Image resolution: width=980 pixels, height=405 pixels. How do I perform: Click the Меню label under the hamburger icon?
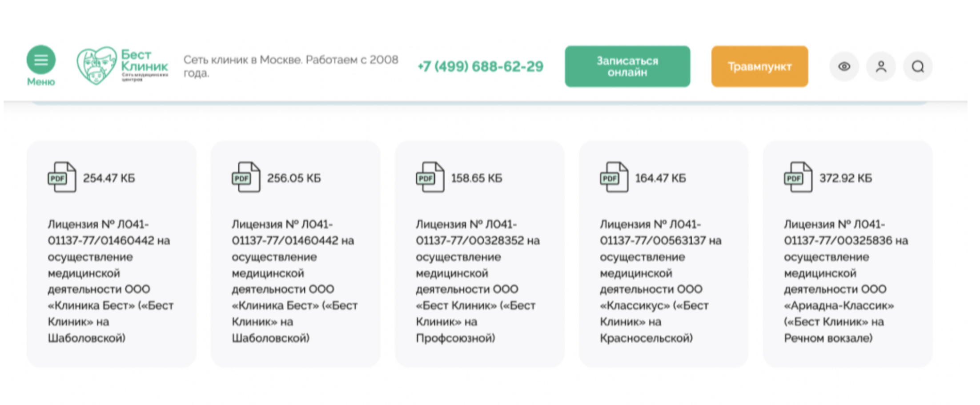pyautogui.click(x=41, y=82)
